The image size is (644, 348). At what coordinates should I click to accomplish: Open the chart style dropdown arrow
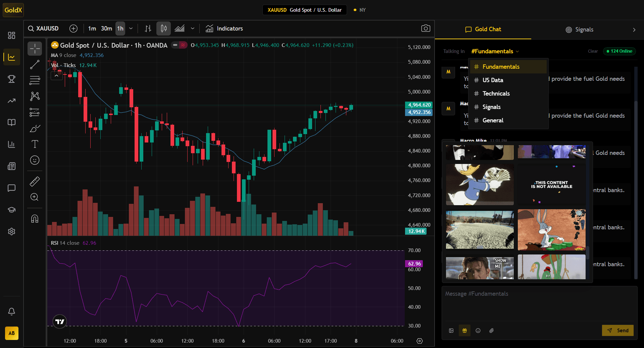click(193, 28)
